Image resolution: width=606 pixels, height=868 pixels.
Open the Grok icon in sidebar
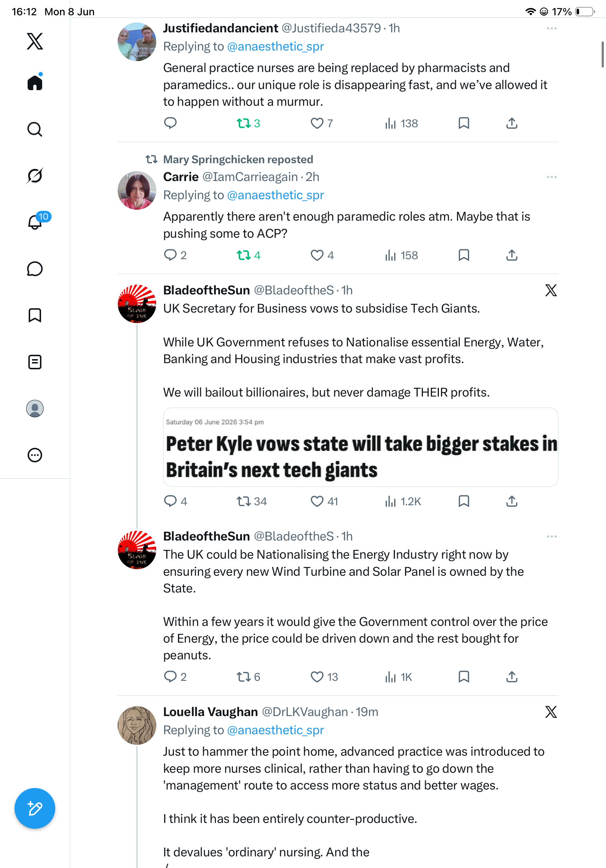pos(35,176)
